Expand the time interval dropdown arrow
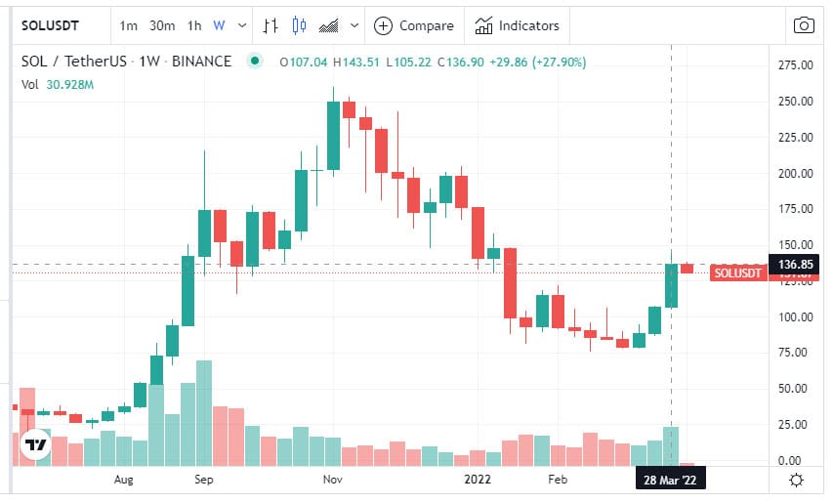 point(240,25)
